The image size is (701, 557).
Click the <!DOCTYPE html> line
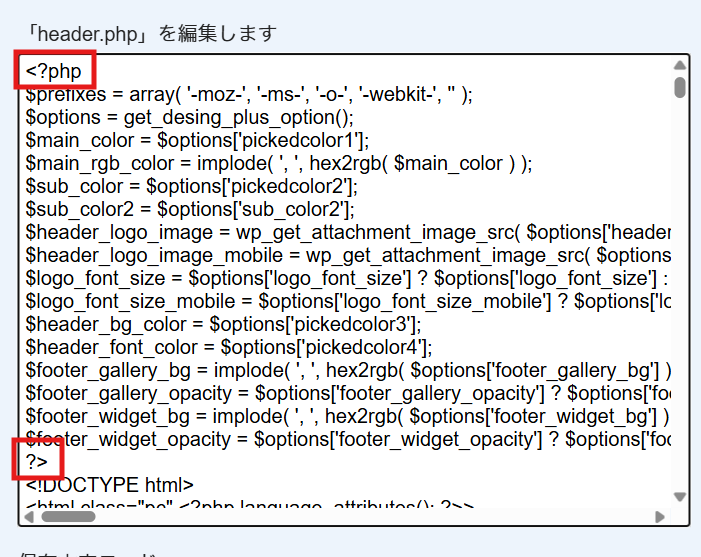point(110,485)
